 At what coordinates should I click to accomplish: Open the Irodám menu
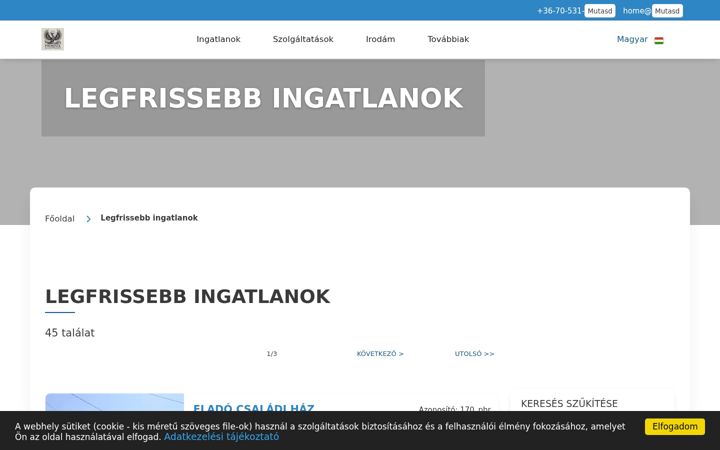click(x=380, y=39)
